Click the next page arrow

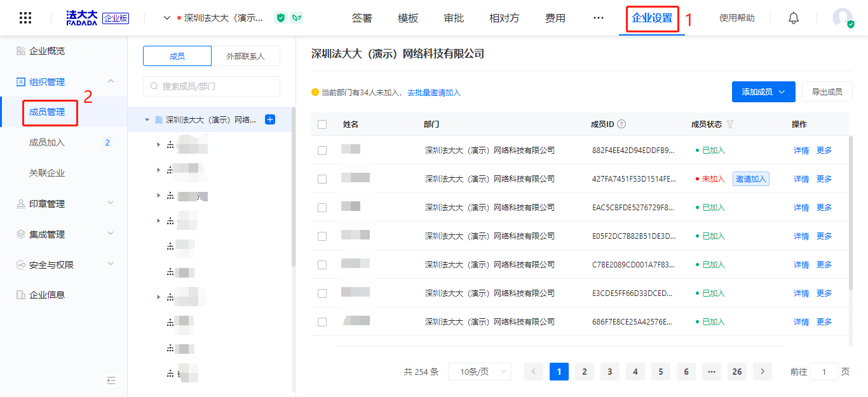(763, 372)
